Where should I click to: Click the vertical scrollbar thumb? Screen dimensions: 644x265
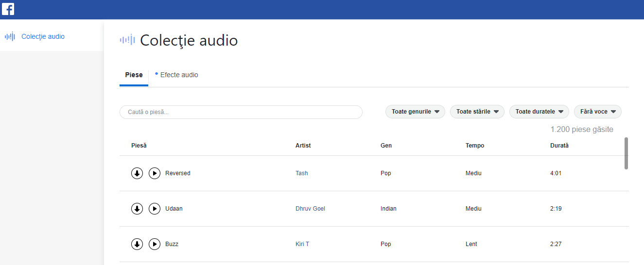(x=626, y=153)
